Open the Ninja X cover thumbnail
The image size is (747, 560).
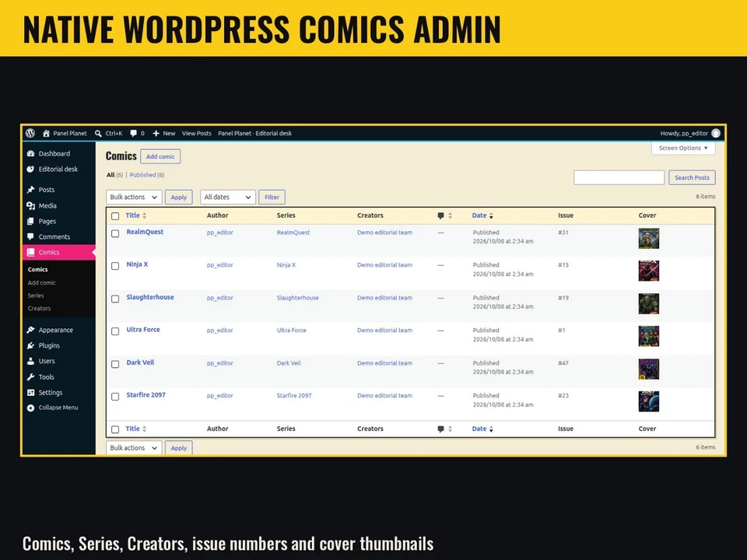pyautogui.click(x=648, y=271)
